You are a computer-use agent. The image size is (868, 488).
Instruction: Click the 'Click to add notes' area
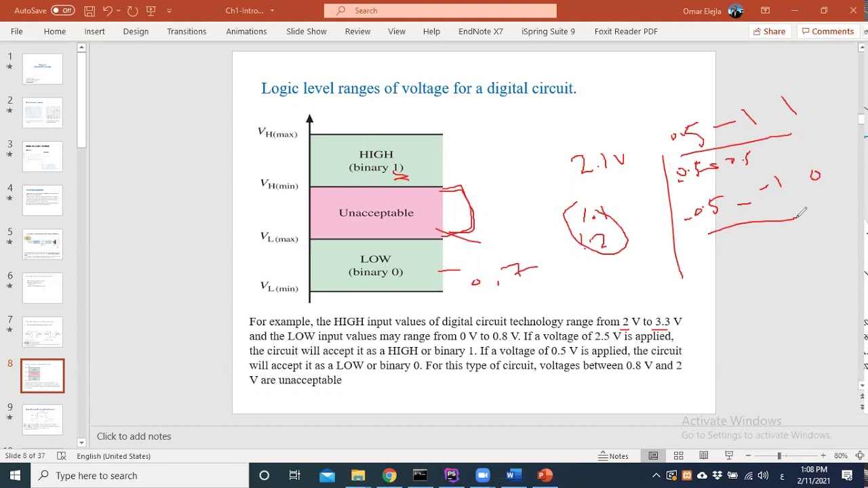pos(134,436)
